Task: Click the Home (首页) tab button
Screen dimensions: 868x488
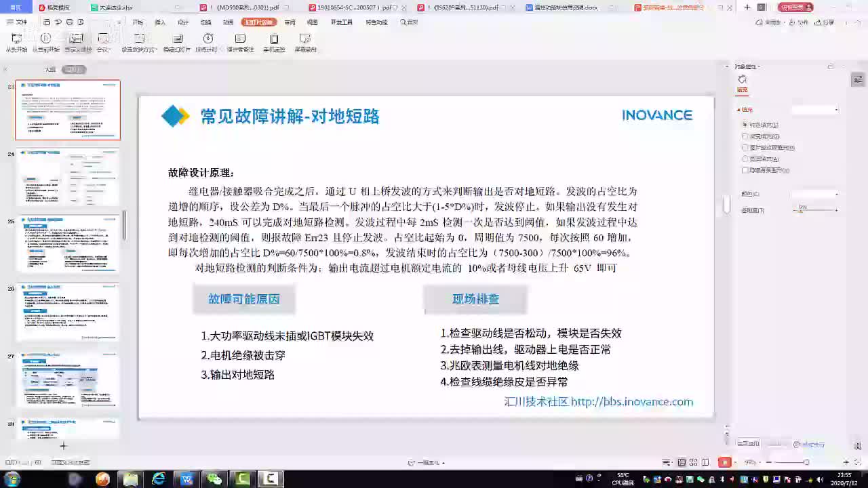Action: pos(16,7)
